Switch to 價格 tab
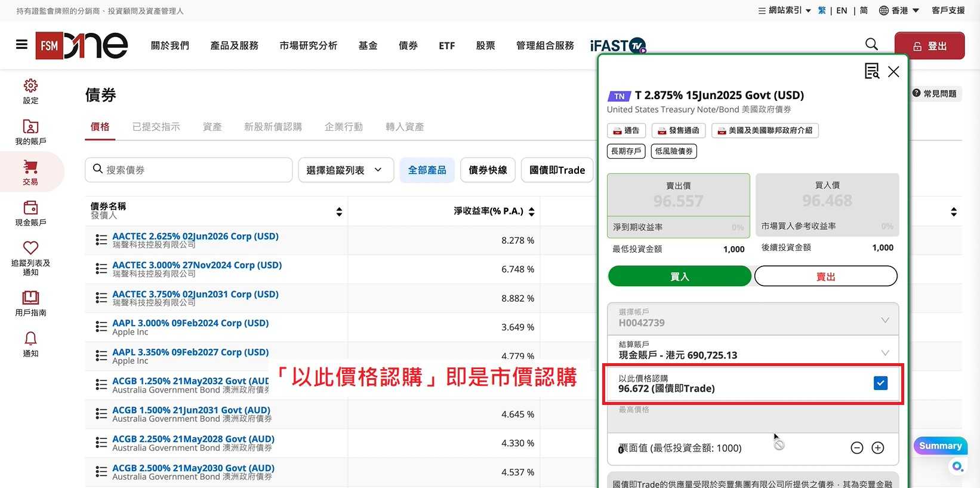This screenshot has width=980, height=488. point(100,127)
